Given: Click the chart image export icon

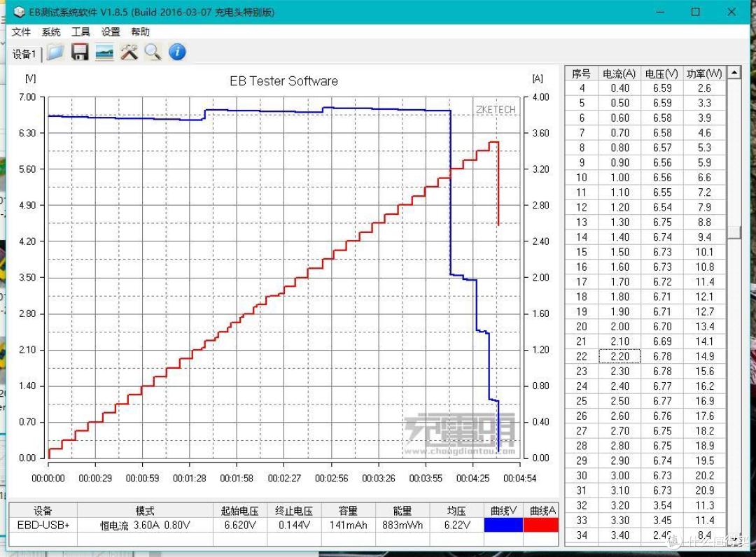Looking at the screenshot, I should [104, 52].
